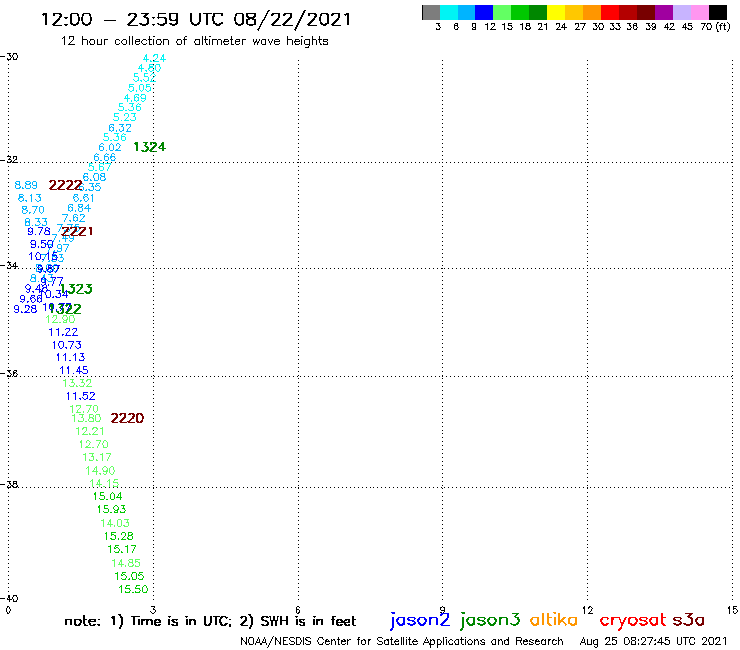Viewport: 740px width, 650px height.
Task: Select the yellow swatch in the color scale
Action: point(556,12)
